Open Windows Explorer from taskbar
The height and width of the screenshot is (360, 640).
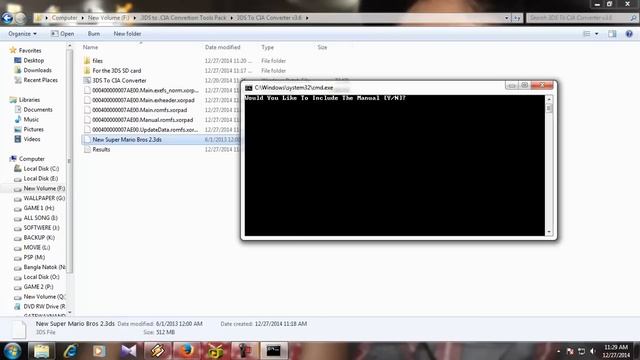(41, 351)
